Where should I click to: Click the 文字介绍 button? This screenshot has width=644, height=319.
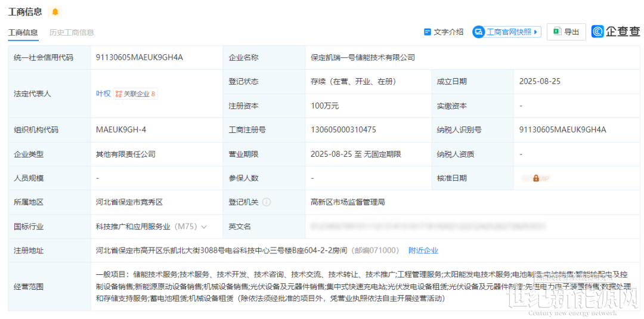[x=444, y=32]
